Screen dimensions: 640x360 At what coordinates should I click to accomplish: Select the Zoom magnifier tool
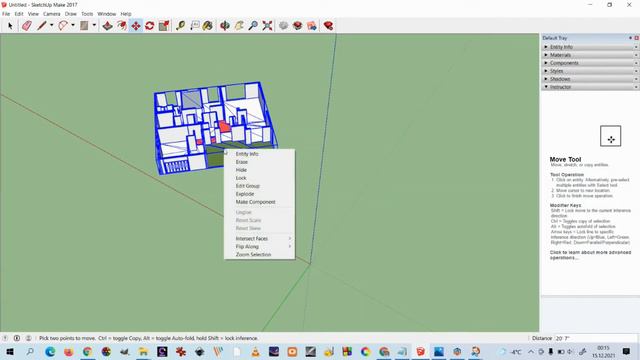253,26
